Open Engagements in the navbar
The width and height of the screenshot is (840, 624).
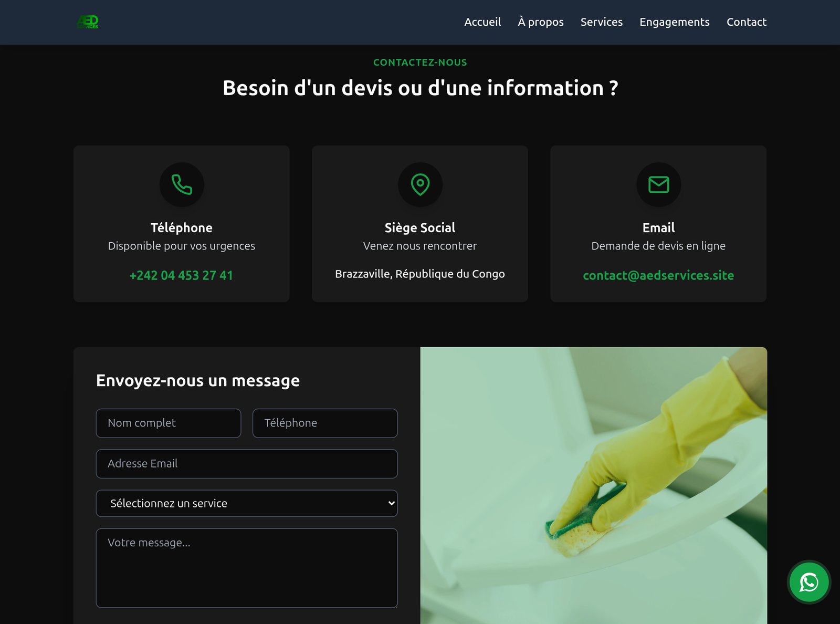click(675, 22)
